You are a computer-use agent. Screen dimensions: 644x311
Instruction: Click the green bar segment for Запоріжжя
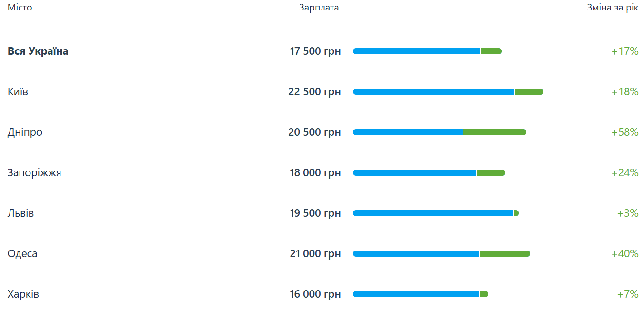[491, 172]
